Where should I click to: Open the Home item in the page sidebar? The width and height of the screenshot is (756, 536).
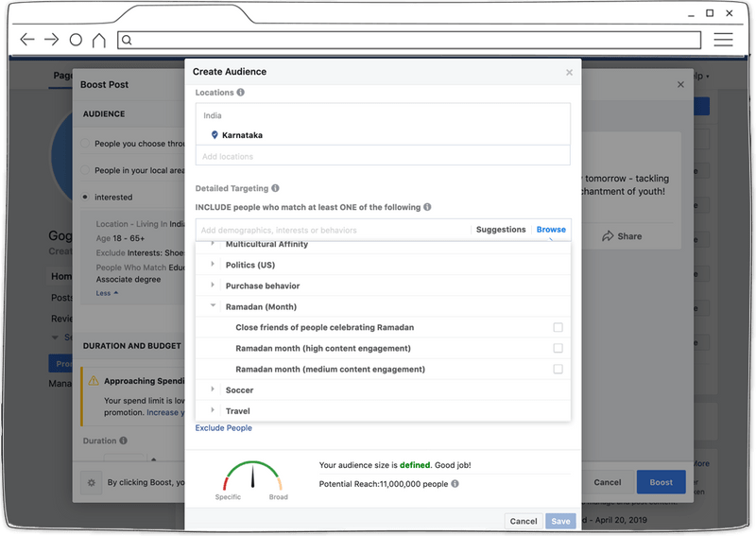pos(61,276)
